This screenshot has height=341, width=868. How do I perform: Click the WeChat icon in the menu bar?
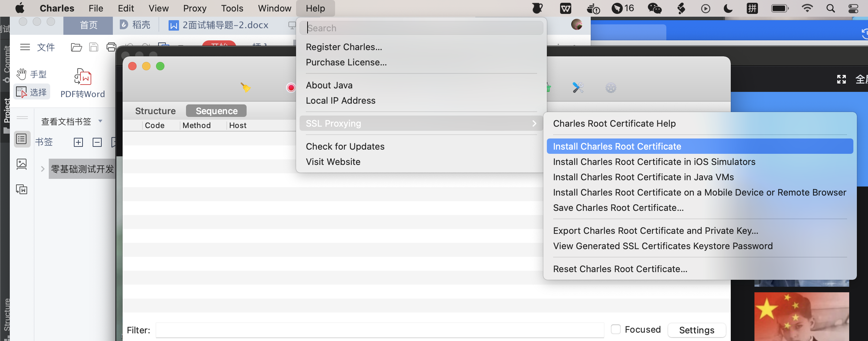pos(654,8)
